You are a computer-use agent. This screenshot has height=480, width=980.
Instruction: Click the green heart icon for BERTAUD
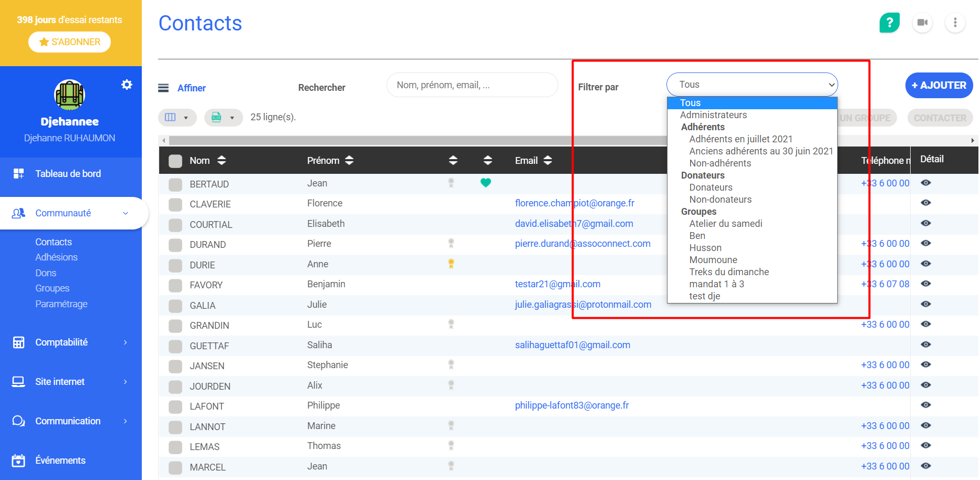click(x=486, y=183)
